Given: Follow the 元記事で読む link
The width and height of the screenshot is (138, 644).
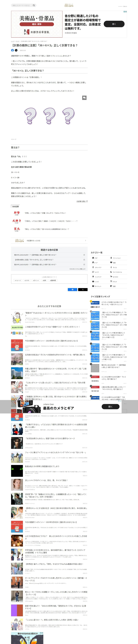Looking at the screenshot, I should point(82,201).
